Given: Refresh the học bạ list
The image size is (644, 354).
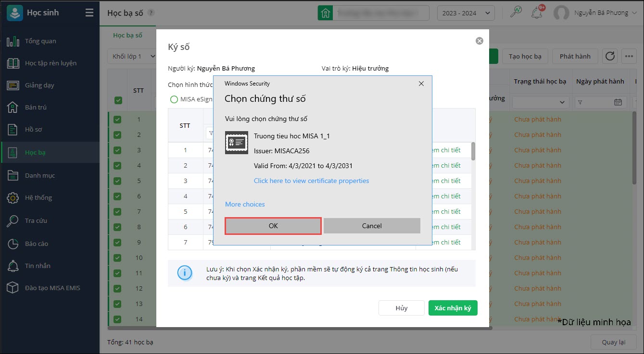Looking at the screenshot, I should coord(610,56).
